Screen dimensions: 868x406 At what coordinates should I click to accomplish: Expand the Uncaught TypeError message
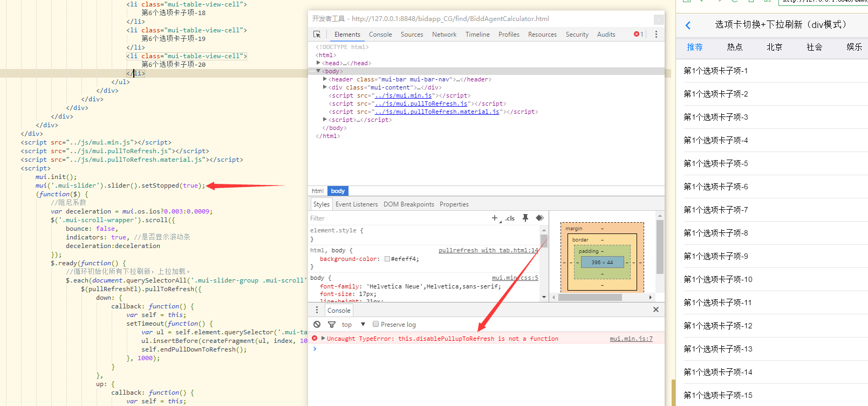323,339
